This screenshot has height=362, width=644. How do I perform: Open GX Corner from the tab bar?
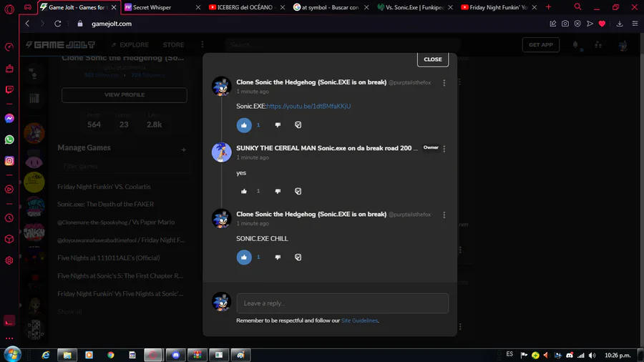pos(27,7)
